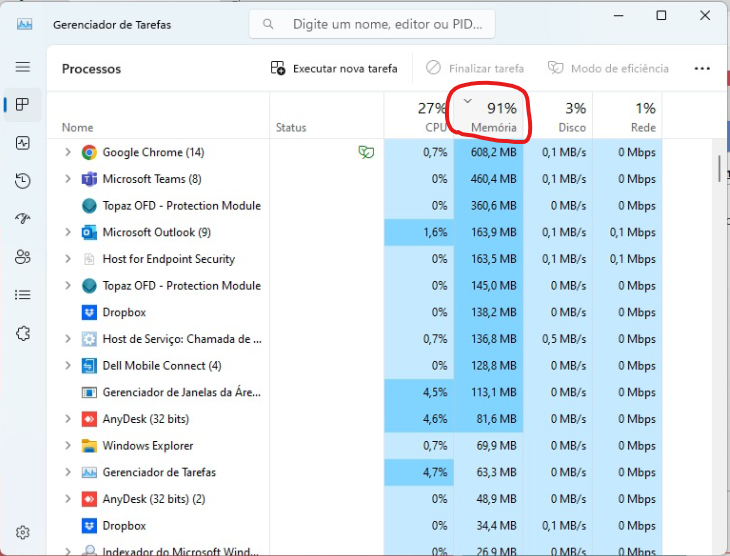730x556 pixels.
Task: Expand Topaz OFD row with 145,0 MB
Action: pos(68,285)
